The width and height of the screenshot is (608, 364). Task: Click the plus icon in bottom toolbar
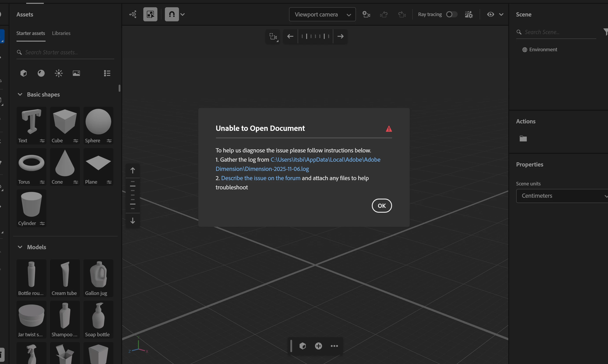[x=318, y=346]
